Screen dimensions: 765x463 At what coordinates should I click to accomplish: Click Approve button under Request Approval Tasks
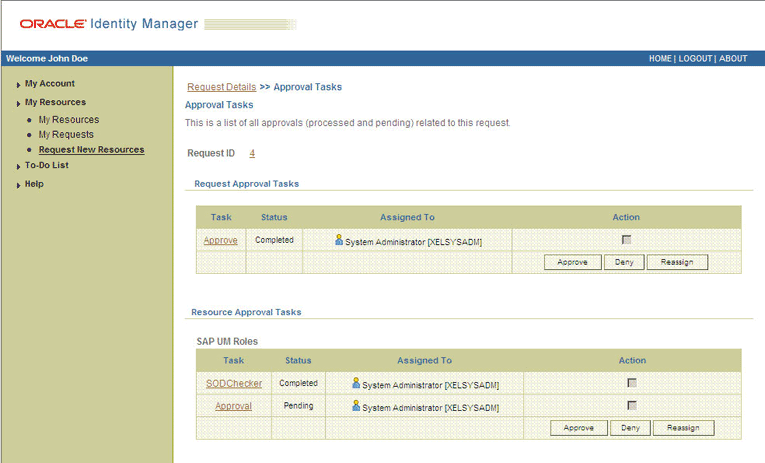573,262
